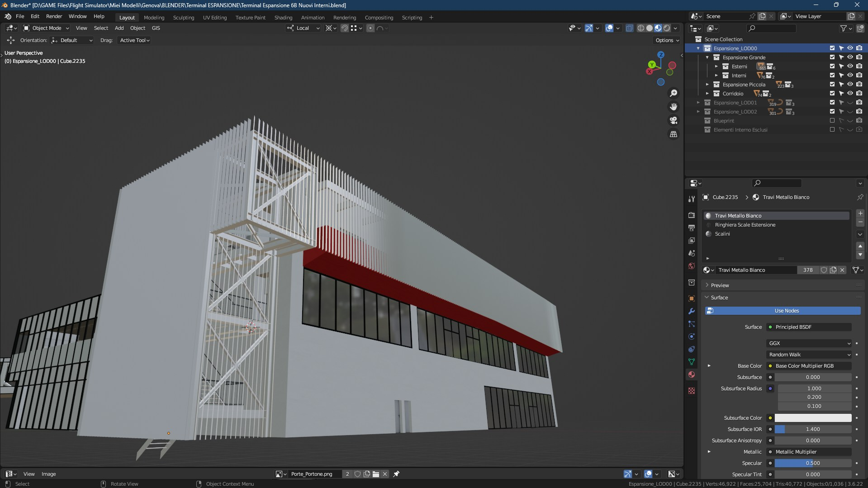Toggle fake user shield for material
This screenshot has width=868, height=488.
[824, 270]
